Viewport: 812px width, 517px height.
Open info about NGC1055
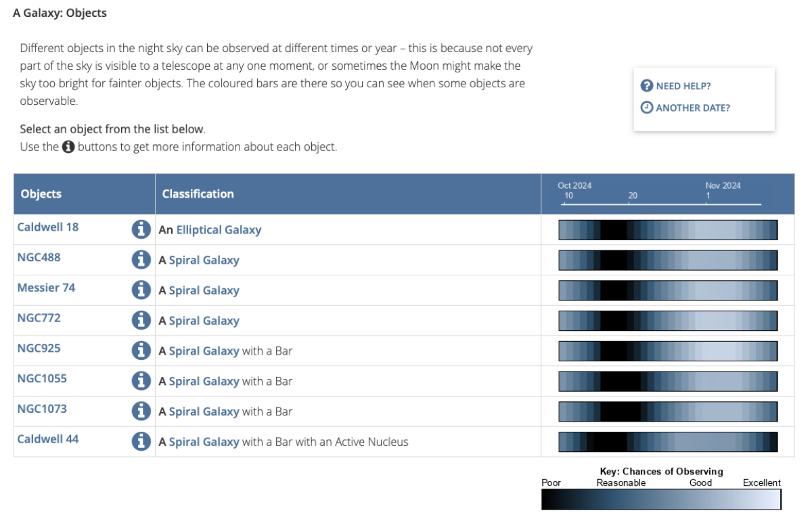pos(141,380)
